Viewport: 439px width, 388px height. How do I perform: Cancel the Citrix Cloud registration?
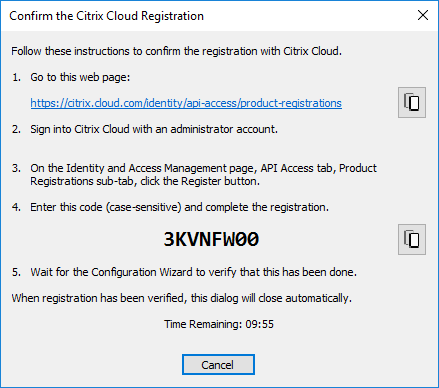coord(218,365)
